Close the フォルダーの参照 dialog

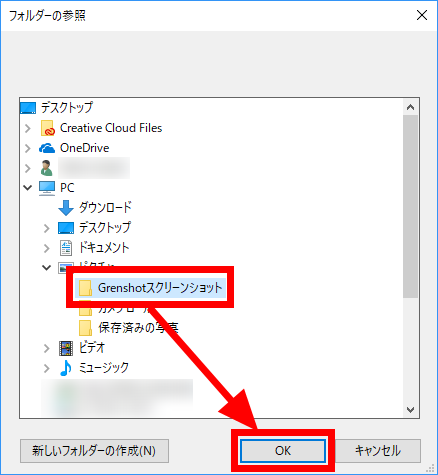coord(422,15)
